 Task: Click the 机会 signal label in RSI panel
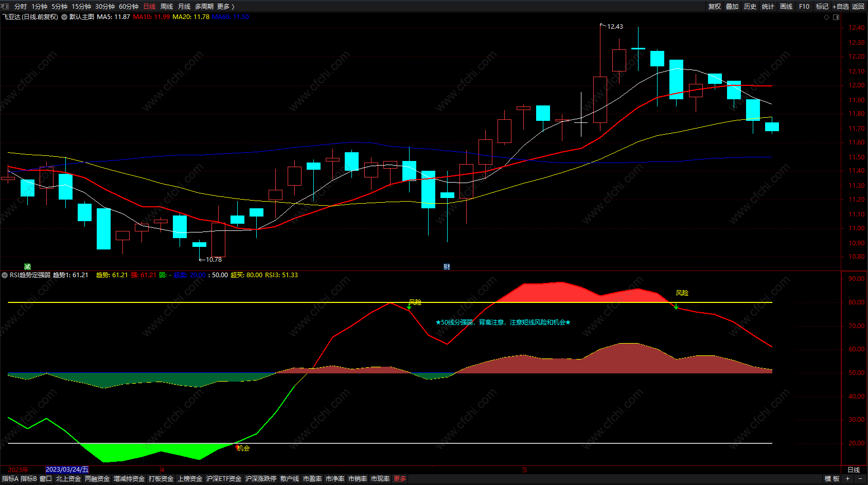tap(243, 448)
